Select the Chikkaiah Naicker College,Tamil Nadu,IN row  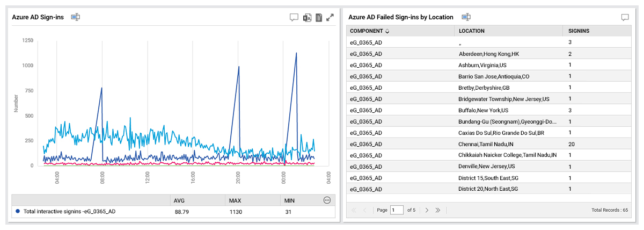[x=489, y=155]
